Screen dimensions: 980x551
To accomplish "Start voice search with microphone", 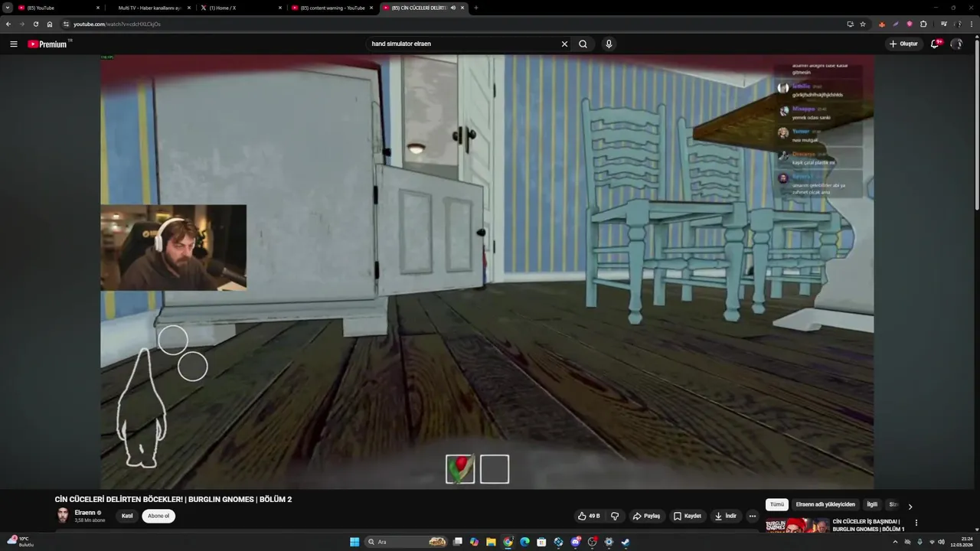I will click(609, 44).
